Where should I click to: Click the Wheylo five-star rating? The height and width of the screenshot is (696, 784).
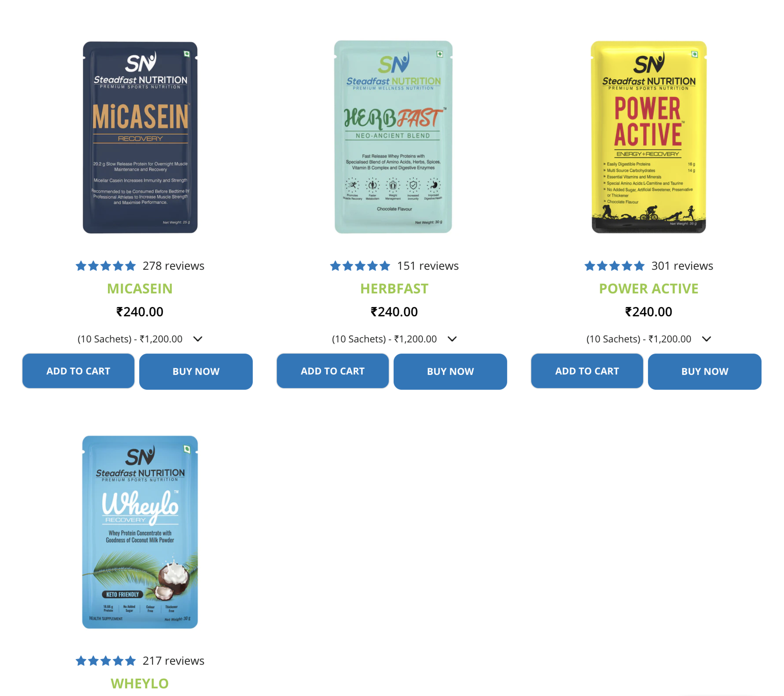[106, 660]
